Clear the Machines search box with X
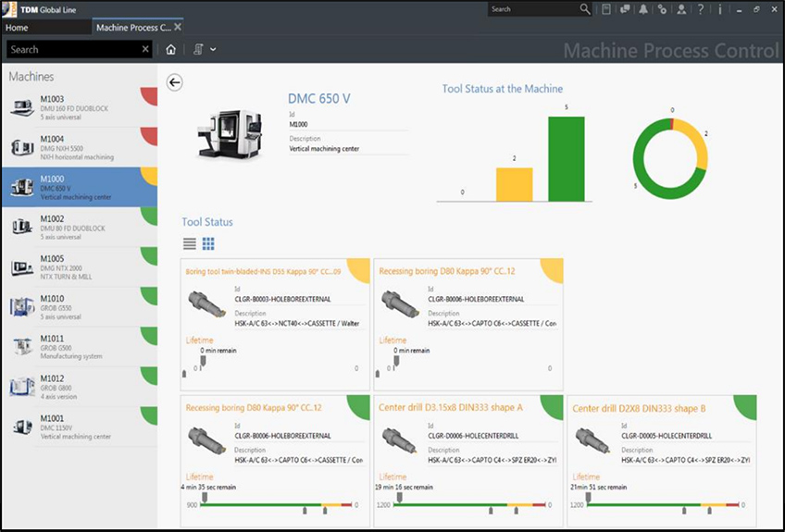 tap(145, 49)
